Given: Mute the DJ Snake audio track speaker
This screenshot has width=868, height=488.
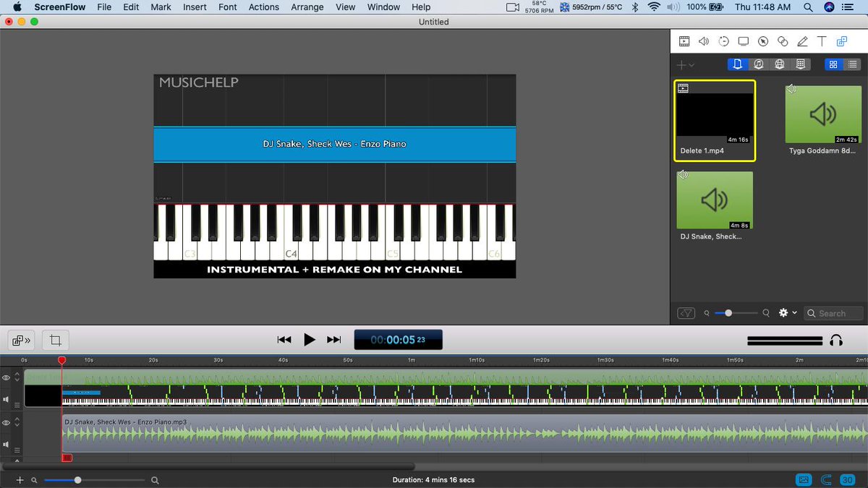Looking at the screenshot, I should click(x=7, y=444).
